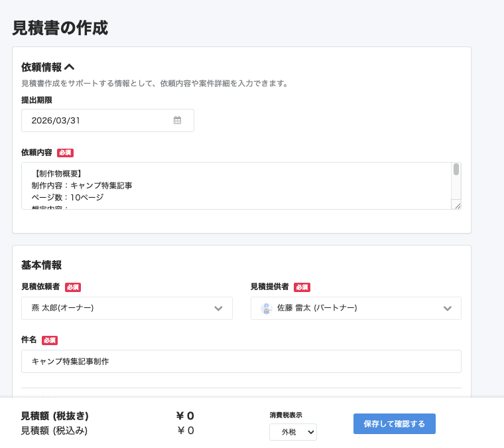Click the text 制作内容：キャンプ特集記事
This screenshot has height=448, width=504.
[82, 186]
